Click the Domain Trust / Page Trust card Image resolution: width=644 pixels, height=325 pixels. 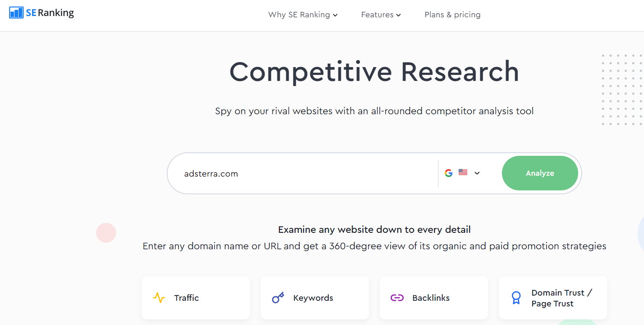click(x=553, y=298)
